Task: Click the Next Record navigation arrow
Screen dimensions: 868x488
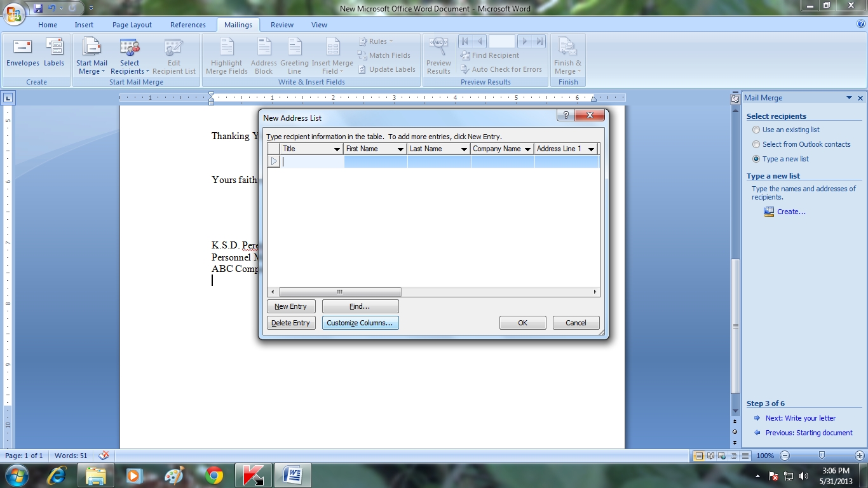Action: (x=524, y=41)
